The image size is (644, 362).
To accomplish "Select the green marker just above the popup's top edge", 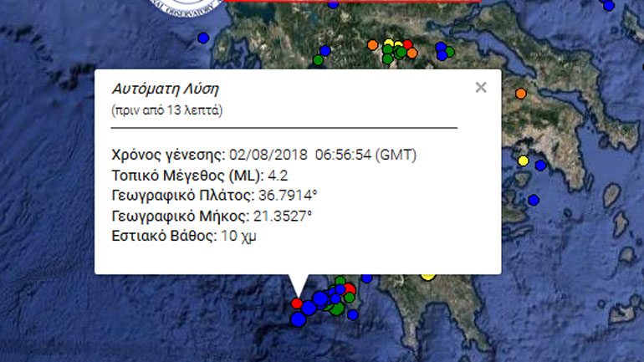I will coord(318,60).
